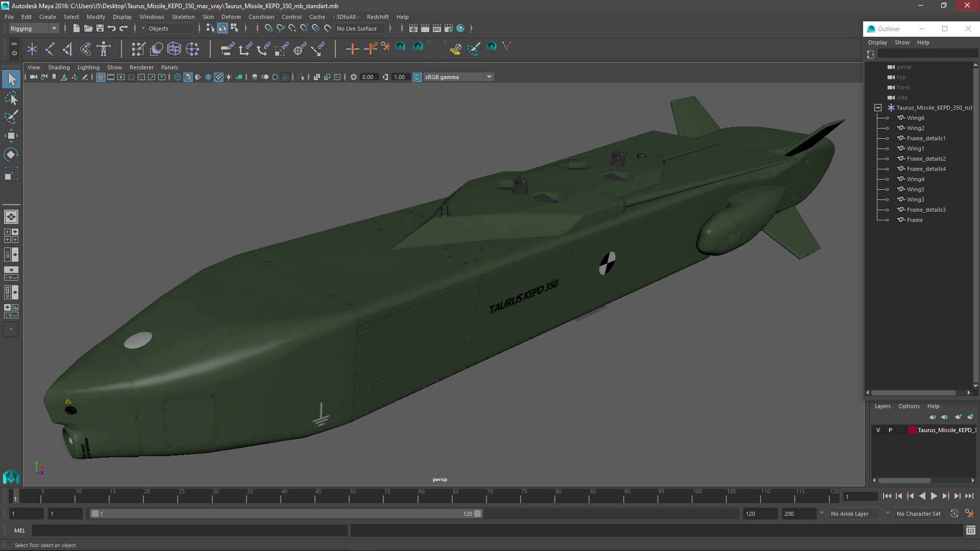
Task: Toggle wireframe on shaded display
Action: pos(208,77)
